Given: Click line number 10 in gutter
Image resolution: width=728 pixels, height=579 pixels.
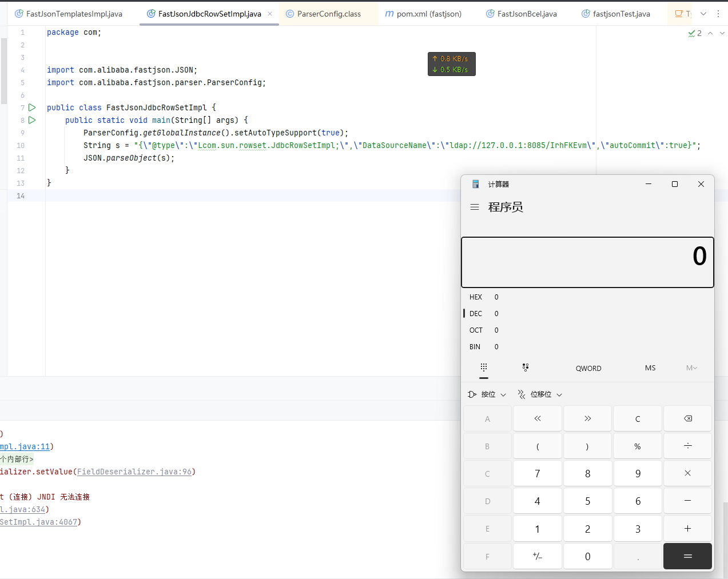Looking at the screenshot, I should tap(21, 145).
